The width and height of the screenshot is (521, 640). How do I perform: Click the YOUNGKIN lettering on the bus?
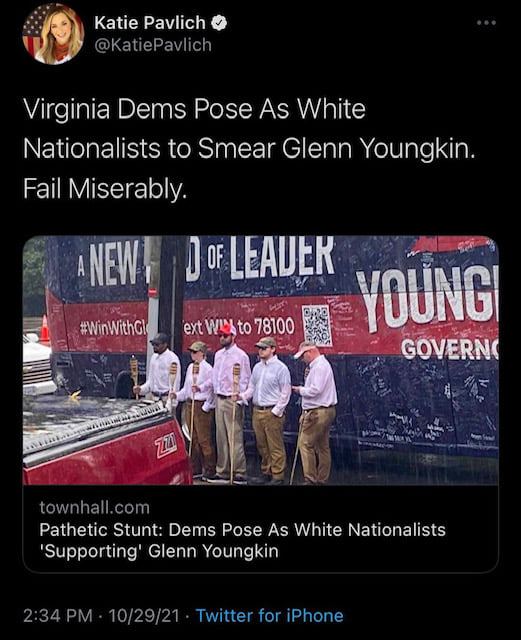[427, 300]
